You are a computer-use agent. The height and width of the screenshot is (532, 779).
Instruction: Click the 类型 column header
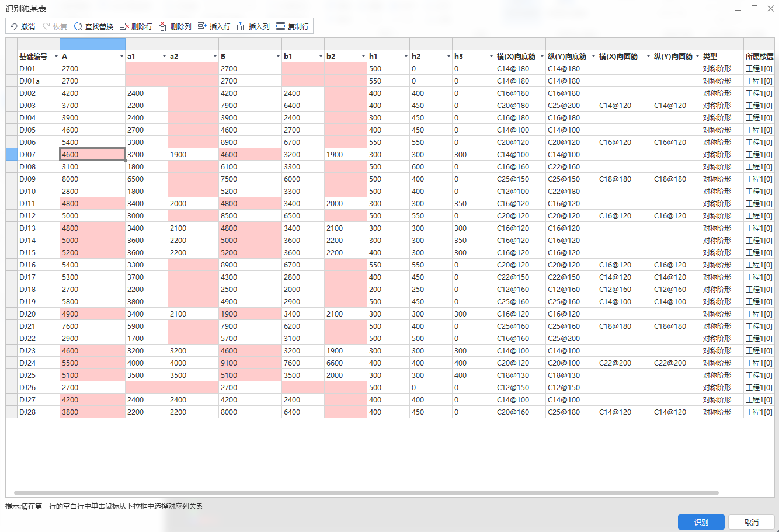pyautogui.click(x=722, y=57)
